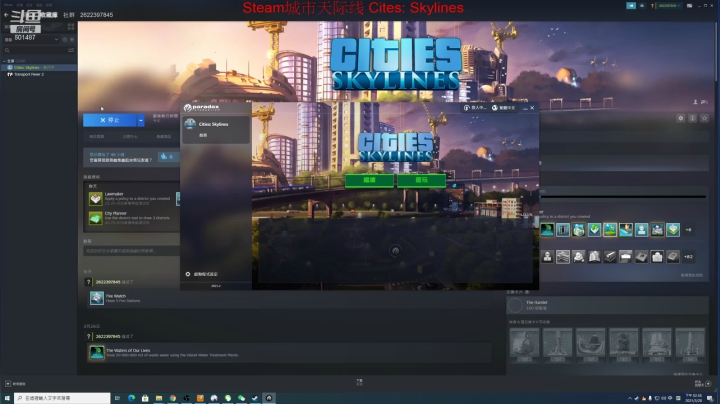Click the achievements progress bar
This screenshot has width=720, height=404.
(x=623, y=196)
